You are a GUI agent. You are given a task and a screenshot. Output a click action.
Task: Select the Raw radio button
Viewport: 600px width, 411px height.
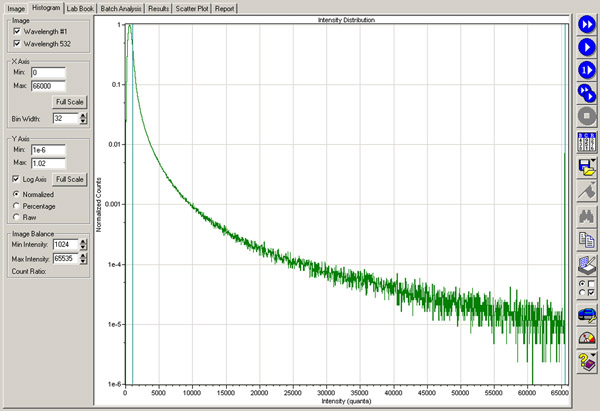click(x=16, y=217)
